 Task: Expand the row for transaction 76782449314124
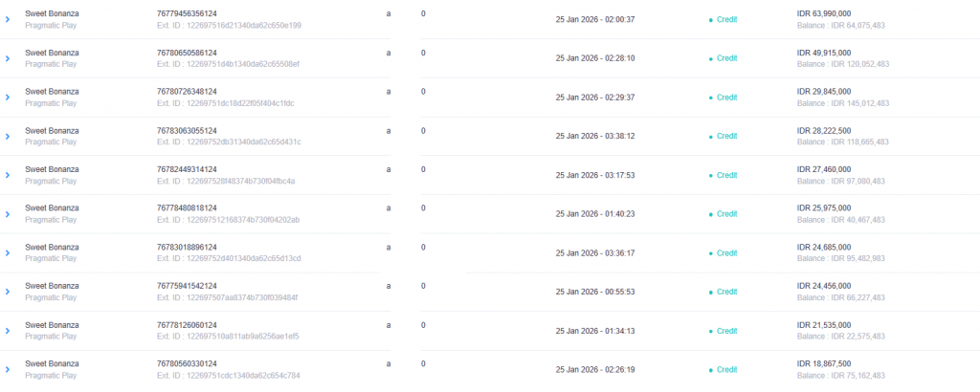(8, 175)
